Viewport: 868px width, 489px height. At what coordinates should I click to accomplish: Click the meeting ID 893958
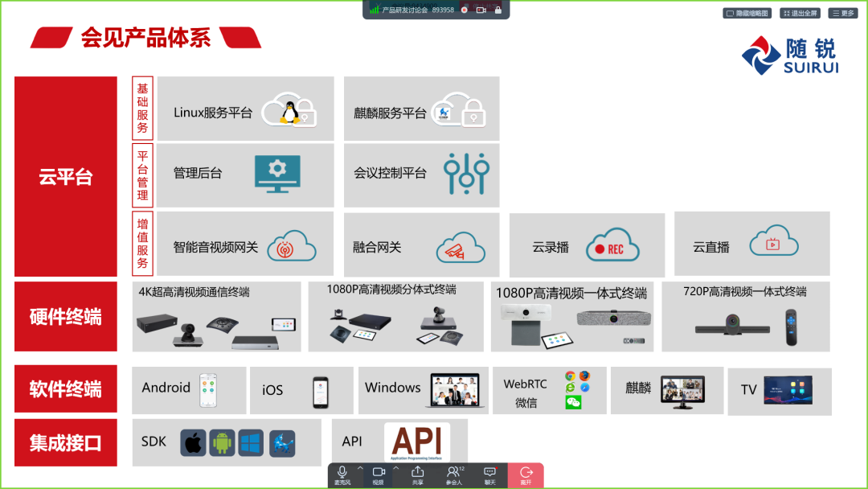(x=443, y=10)
